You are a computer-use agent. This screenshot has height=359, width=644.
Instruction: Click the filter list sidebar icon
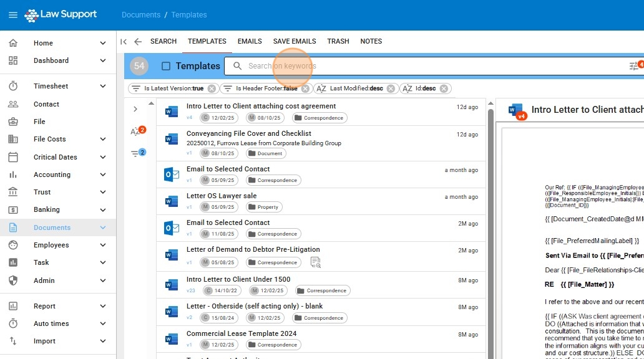click(x=135, y=153)
